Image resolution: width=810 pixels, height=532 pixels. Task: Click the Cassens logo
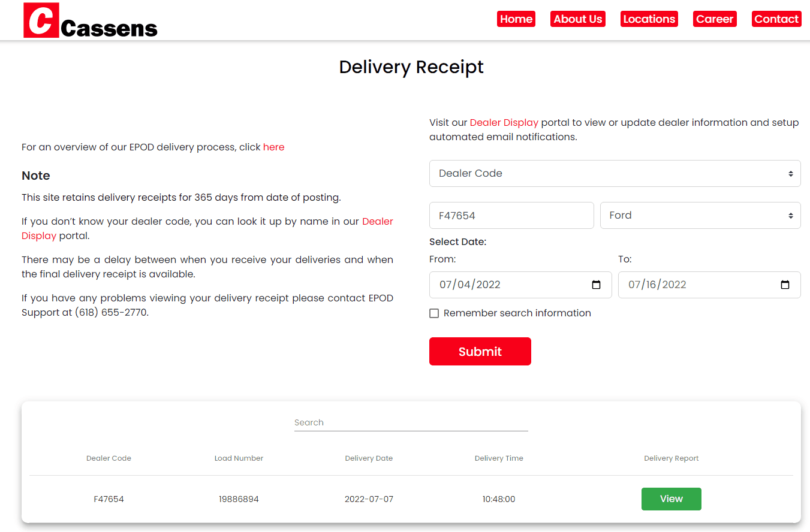coord(90,21)
